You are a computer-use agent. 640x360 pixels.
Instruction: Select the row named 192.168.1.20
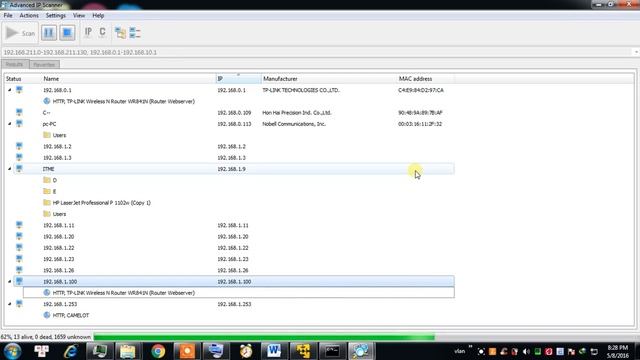(234, 236)
